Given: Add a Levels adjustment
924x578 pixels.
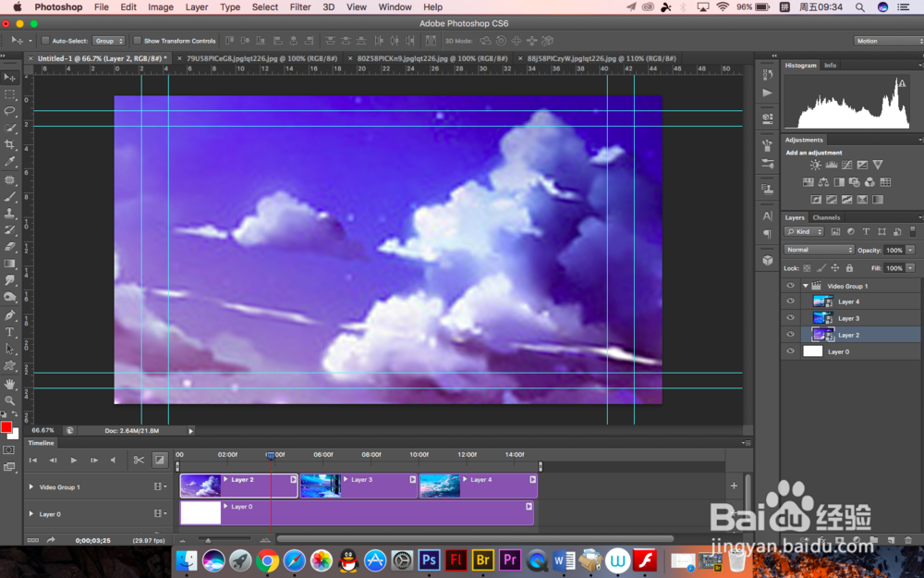Looking at the screenshot, I should click(831, 166).
